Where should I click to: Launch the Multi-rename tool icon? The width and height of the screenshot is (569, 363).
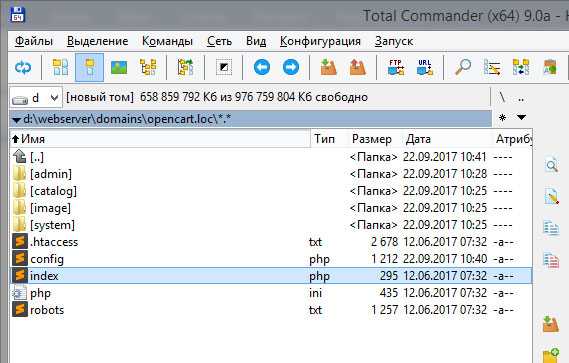492,68
